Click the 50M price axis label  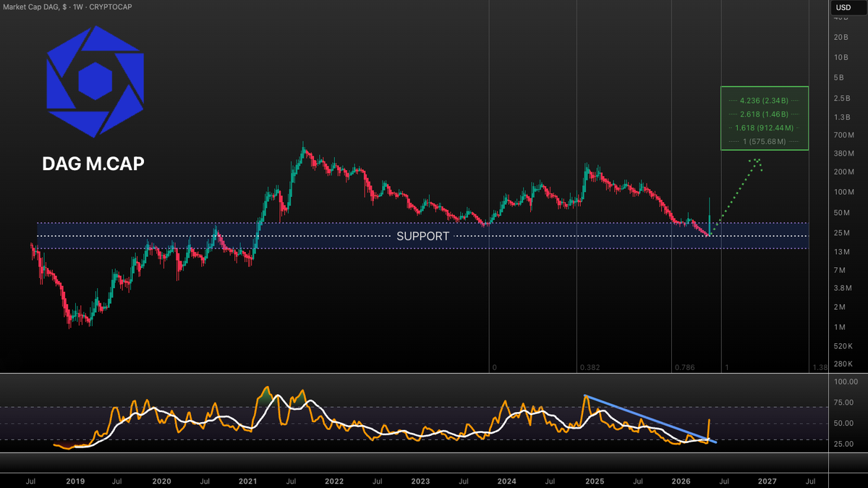click(x=841, y=213)
